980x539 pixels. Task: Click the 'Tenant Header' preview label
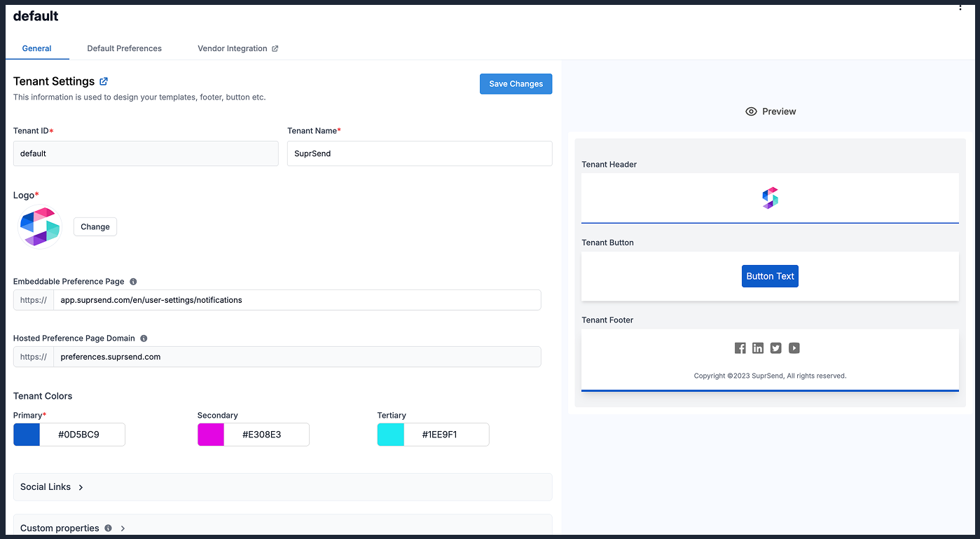tap(609, 165)
